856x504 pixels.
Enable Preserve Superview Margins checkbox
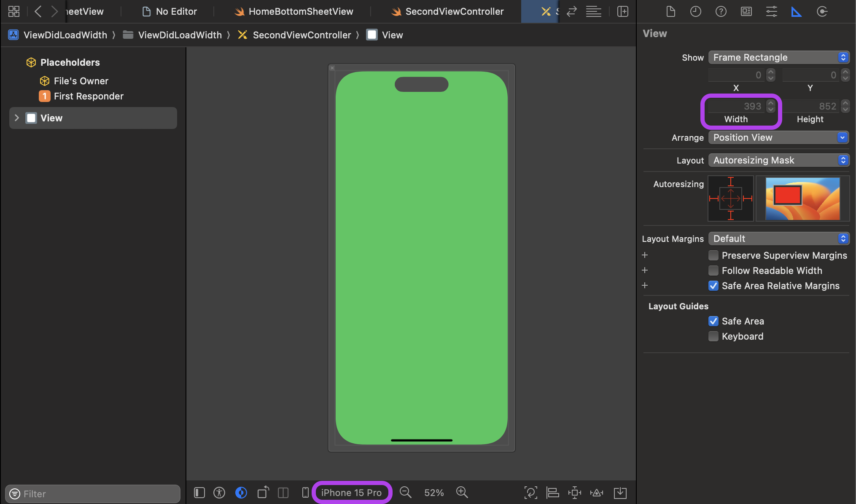pos(713,255)
